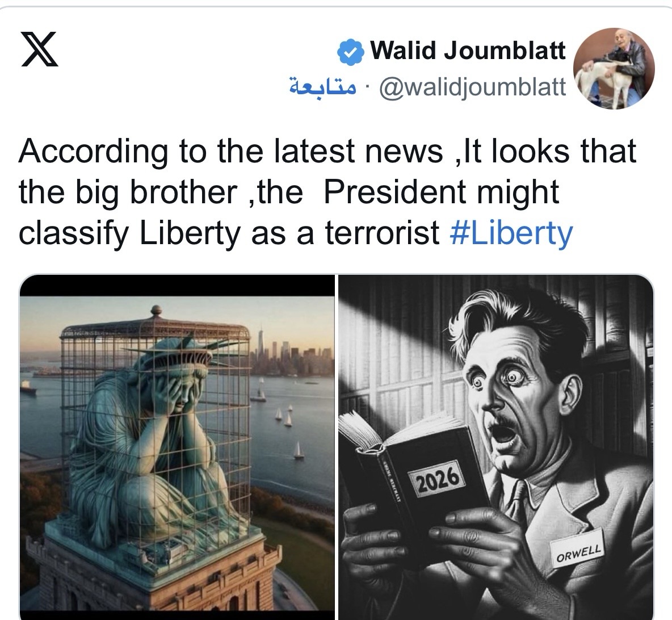Click the Arabic follow button متابعة
The image size is (672, 620).
tap(322, 87)
